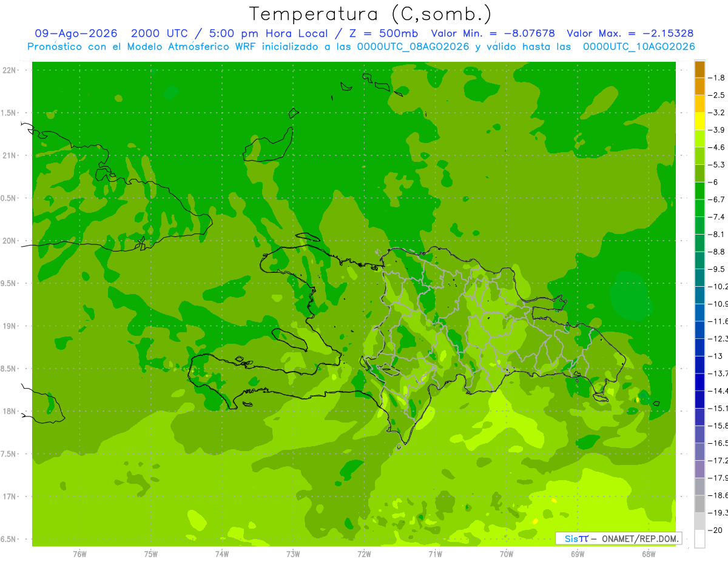Click the '-12.3' colorbar value

pyautogui.click(x=718, y=338)
